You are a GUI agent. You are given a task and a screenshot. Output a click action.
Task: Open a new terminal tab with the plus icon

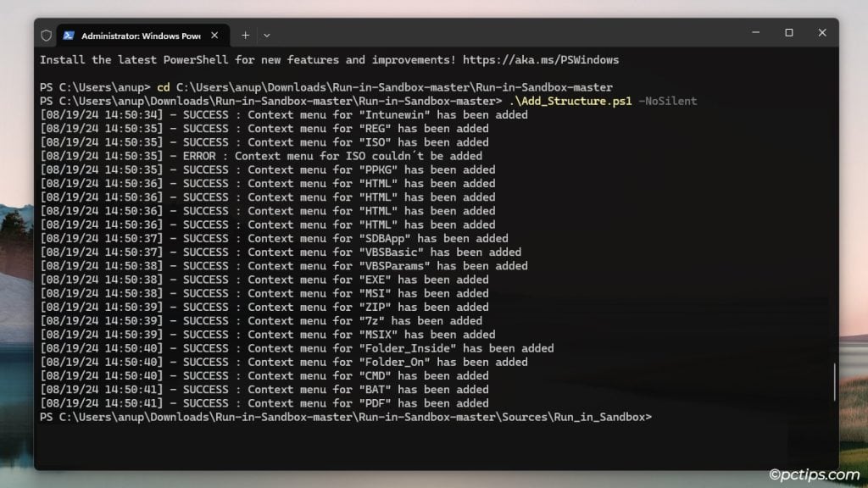245,35
